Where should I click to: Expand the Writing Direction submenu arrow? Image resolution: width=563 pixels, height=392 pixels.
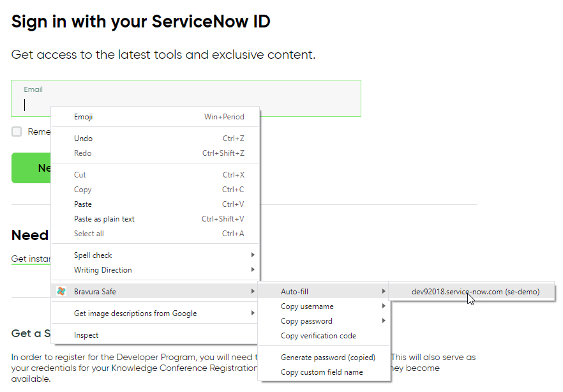[x=253, y=270]
